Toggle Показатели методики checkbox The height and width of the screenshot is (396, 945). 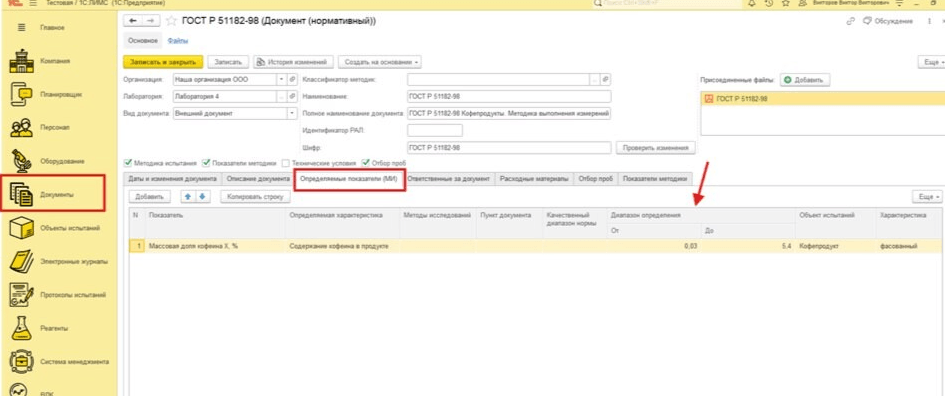pyautogui.click(x=206, y=163)
